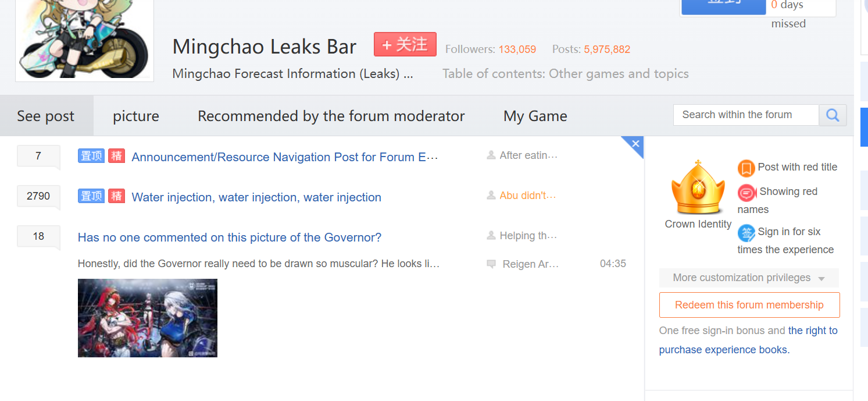Click the blue sign-in badge icon
The width and height of the screenshot is (868, 401).
[x=746, y=233]
